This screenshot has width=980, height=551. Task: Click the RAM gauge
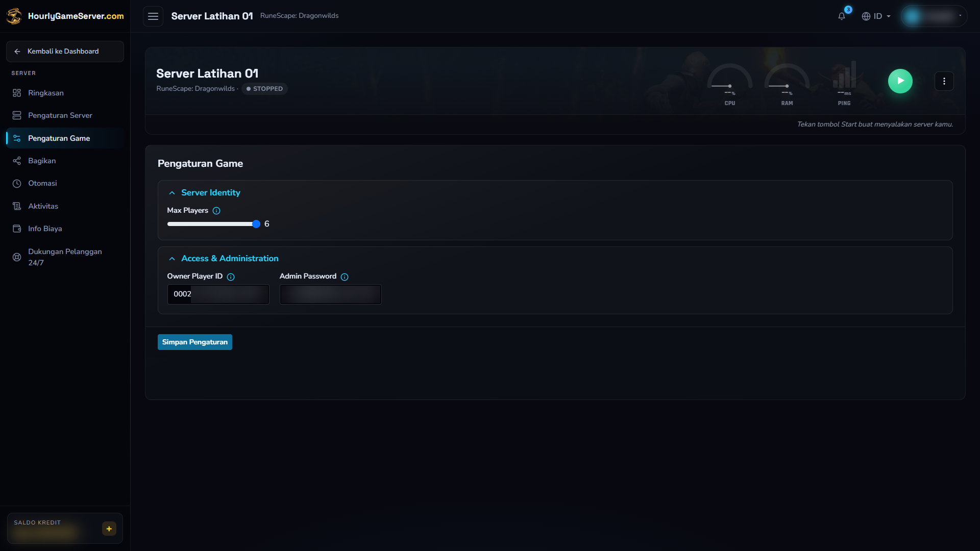point(787,85)
